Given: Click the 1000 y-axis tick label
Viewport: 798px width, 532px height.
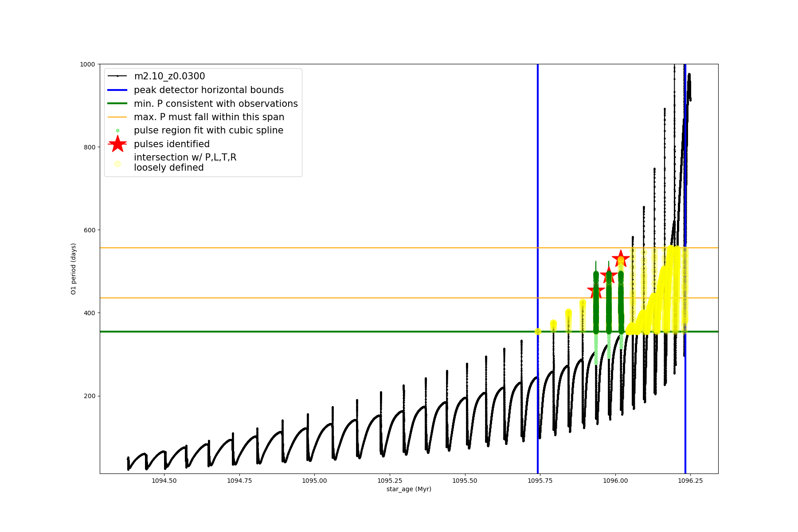Looking at the screenshot, I should (87, 64).
